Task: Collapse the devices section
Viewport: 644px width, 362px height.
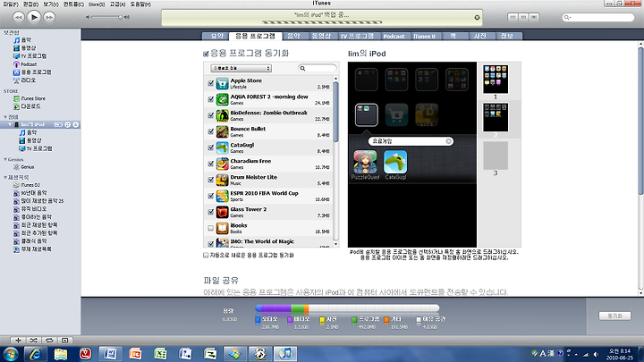Action: click(5, 117)
